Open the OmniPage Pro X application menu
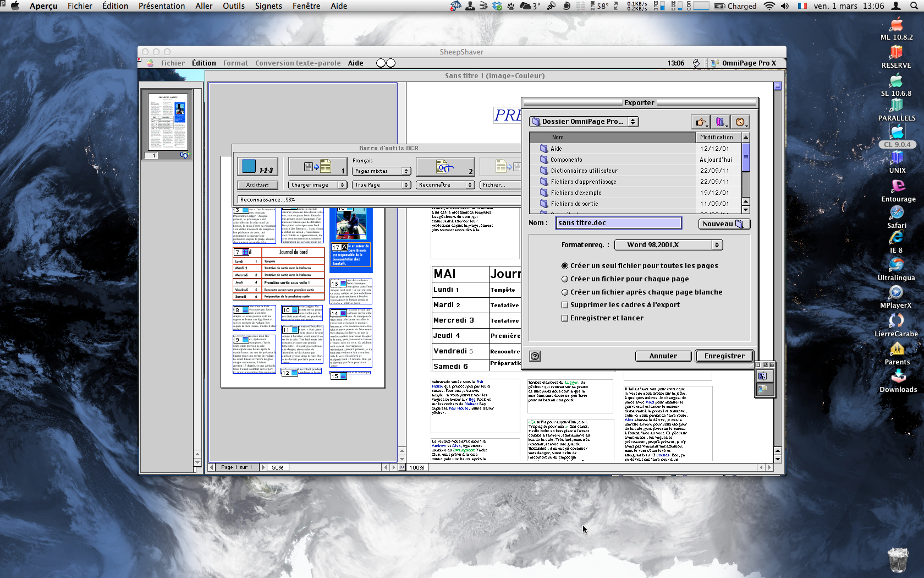Screen dimensions: 924x578 click(744, 63)
